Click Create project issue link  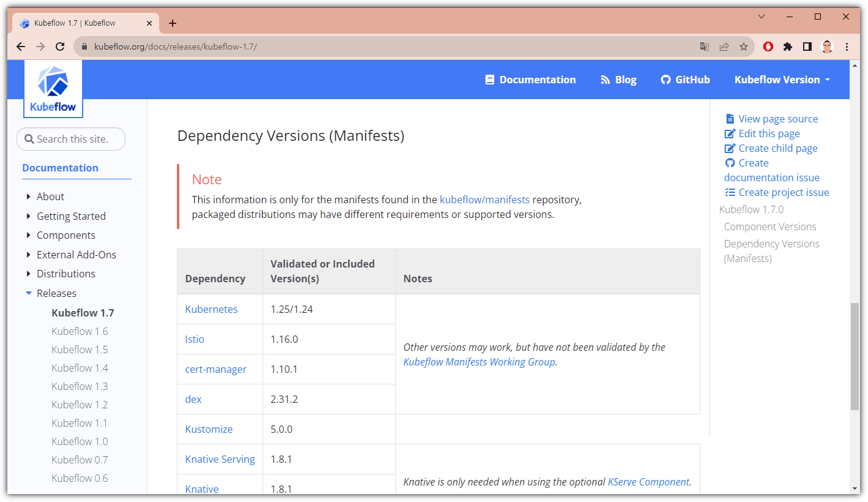pos(777,192)
